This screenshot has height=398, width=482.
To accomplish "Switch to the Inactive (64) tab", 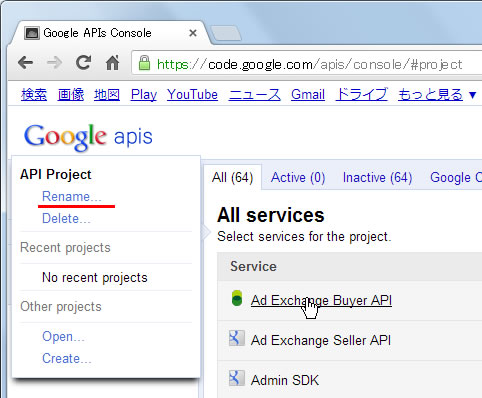I will 377,177.
